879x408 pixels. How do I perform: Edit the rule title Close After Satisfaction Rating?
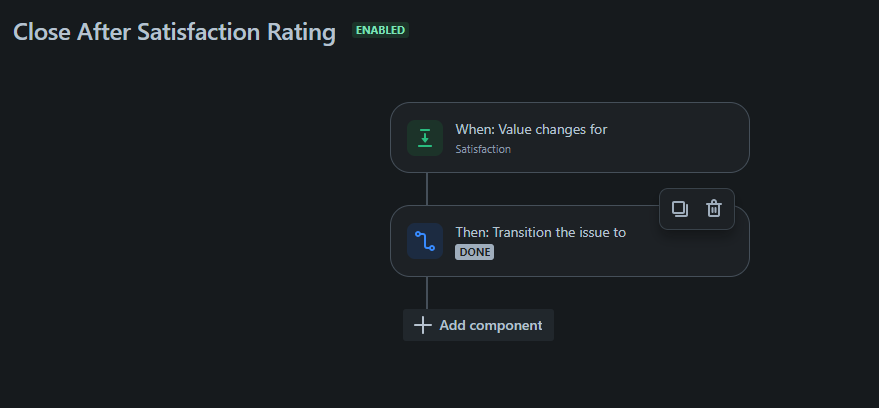point(174,32)
